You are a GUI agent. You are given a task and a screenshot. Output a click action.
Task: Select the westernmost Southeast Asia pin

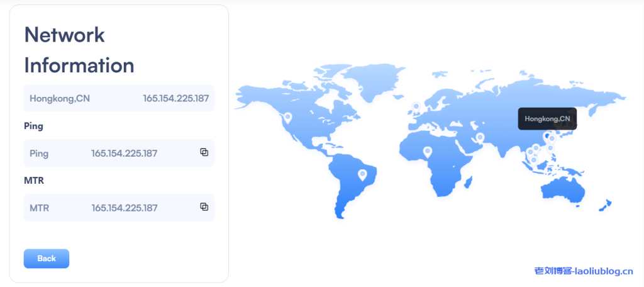(530, 152)
